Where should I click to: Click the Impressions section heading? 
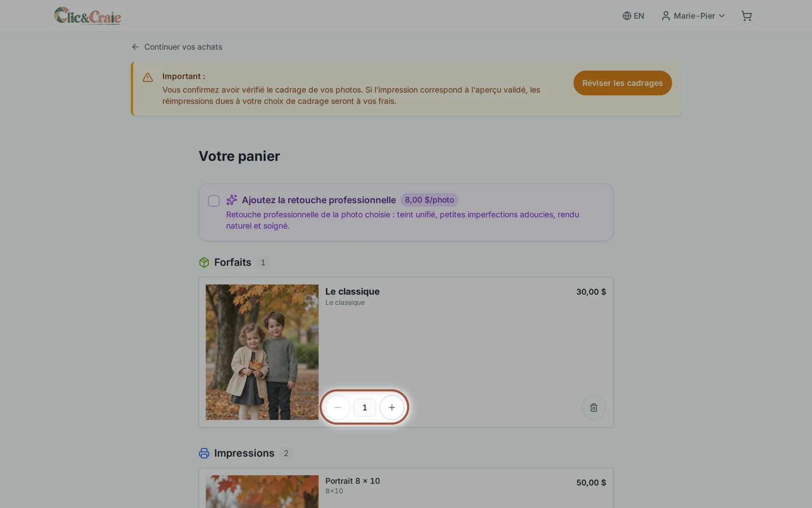tap(244, 453)
